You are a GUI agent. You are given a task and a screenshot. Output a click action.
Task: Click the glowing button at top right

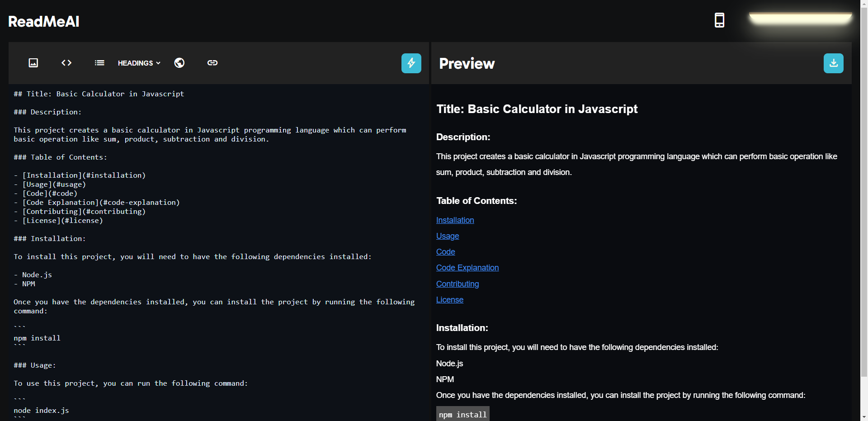pyautogui.click(x=801, y=19)
